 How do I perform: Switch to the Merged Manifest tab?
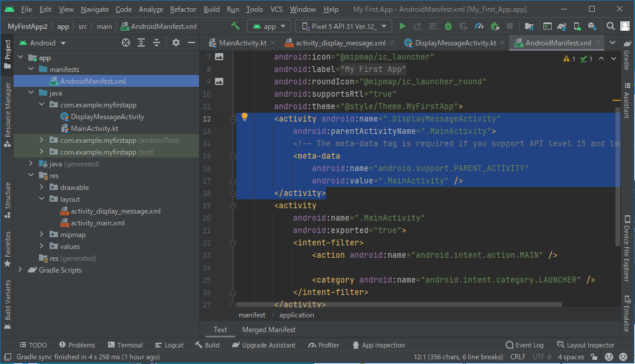point(269,330)
